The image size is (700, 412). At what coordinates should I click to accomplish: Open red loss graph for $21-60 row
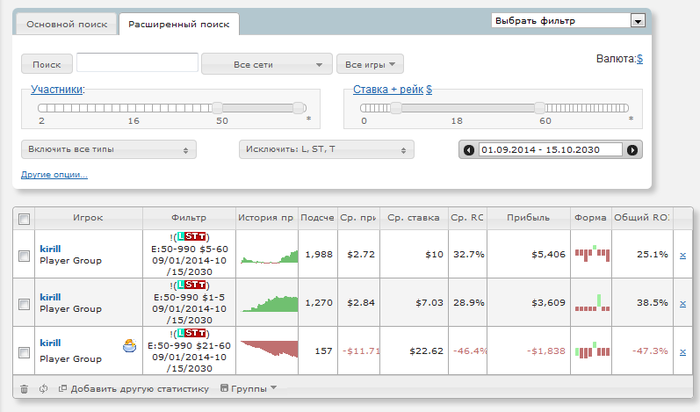pyautogui.click(x=269, y=349)
